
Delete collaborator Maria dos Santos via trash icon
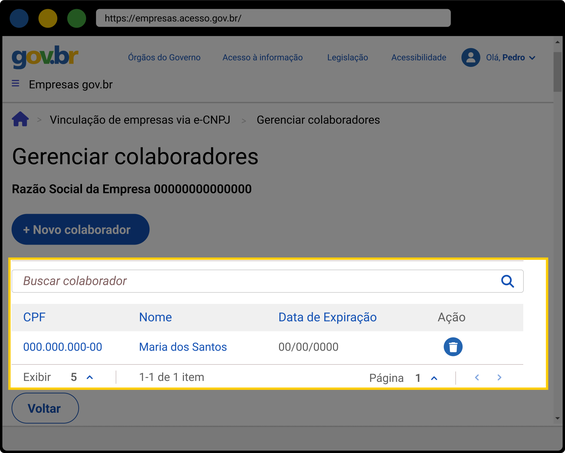(x=453, y=347)
